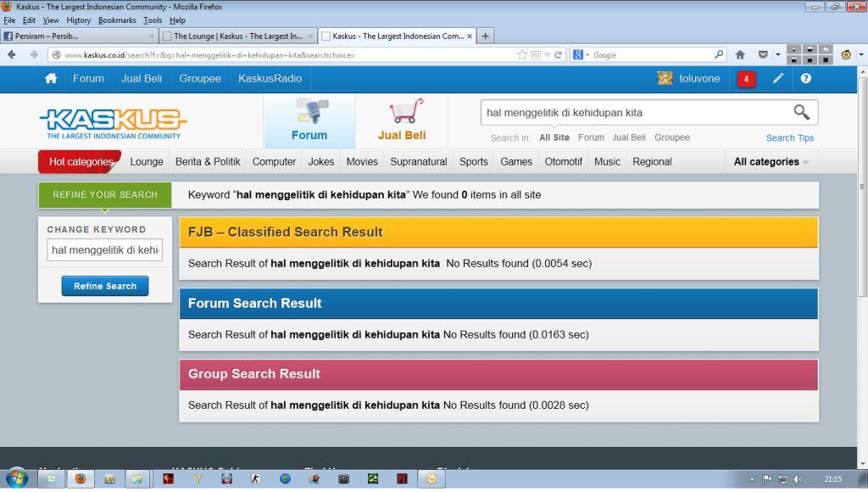
Task: Open the Supranatural category
Action: 419,162
